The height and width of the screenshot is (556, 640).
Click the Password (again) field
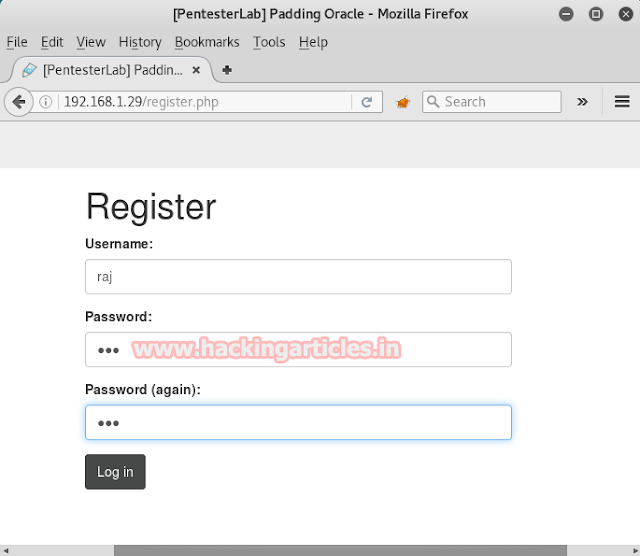click(298, 423)
